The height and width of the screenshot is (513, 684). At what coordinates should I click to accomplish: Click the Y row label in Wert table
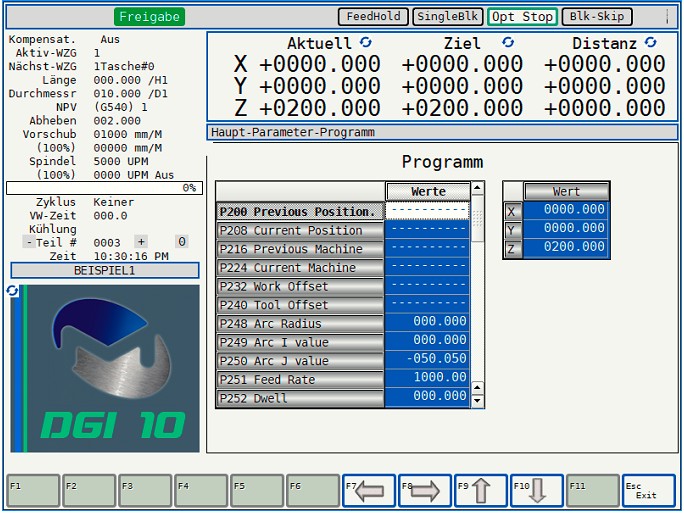pyautogui.click(x=513, y=230)
